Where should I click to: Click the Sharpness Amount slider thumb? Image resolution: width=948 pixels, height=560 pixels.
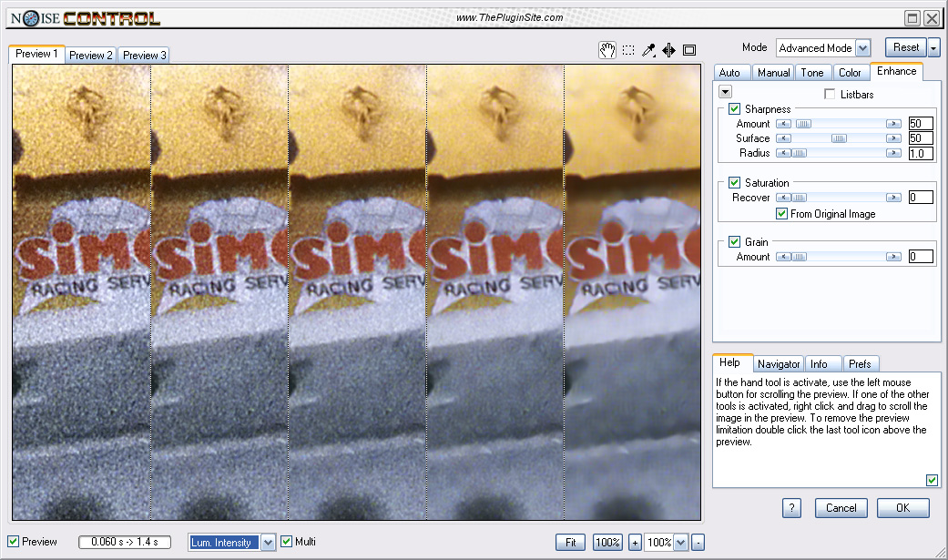(803, 124)
